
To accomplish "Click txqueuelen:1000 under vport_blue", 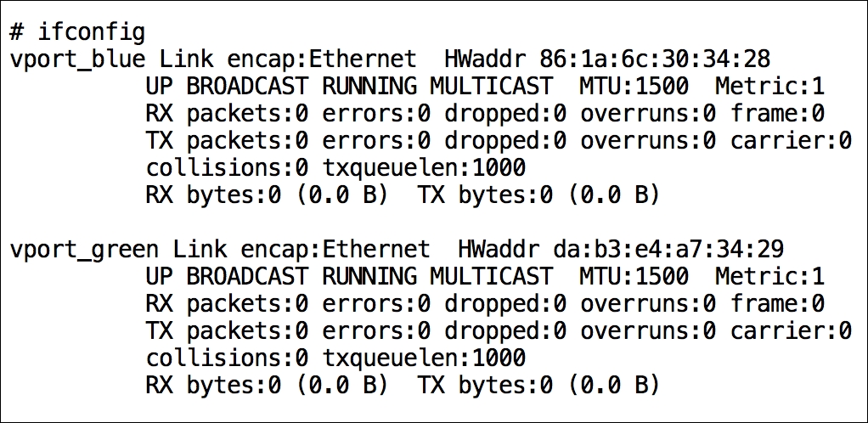I will click(x=424, y=168).
